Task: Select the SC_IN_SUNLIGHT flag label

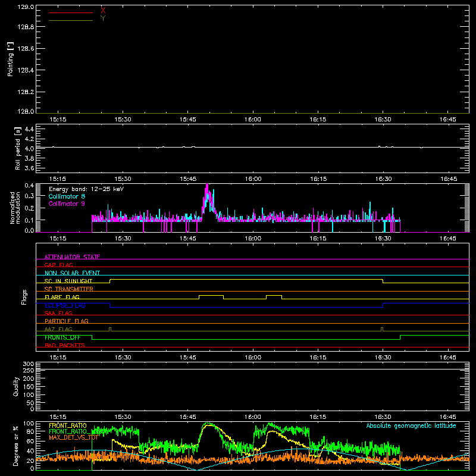Action: click(68, 281)
